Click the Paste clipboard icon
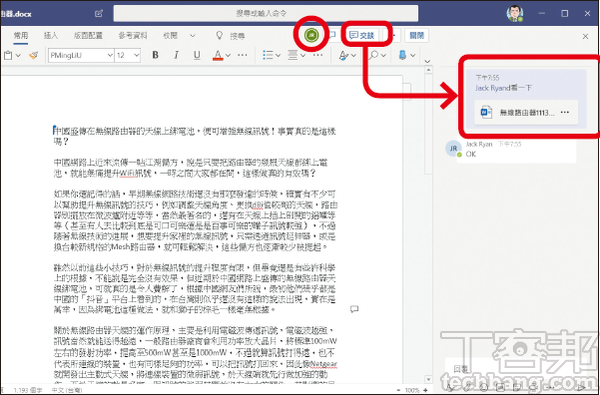 coord(8,55)
